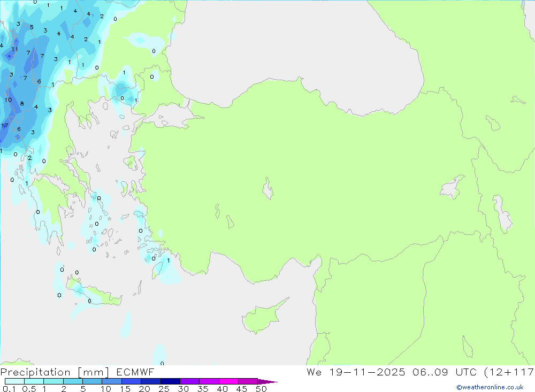Click the date text "19-11-2025"

(x=367, y=372)
